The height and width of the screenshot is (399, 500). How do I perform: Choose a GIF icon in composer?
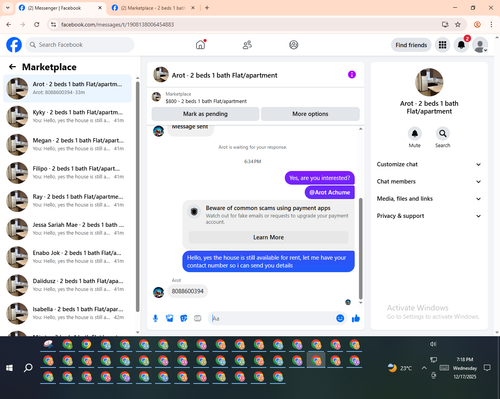(x=198, y=318)
